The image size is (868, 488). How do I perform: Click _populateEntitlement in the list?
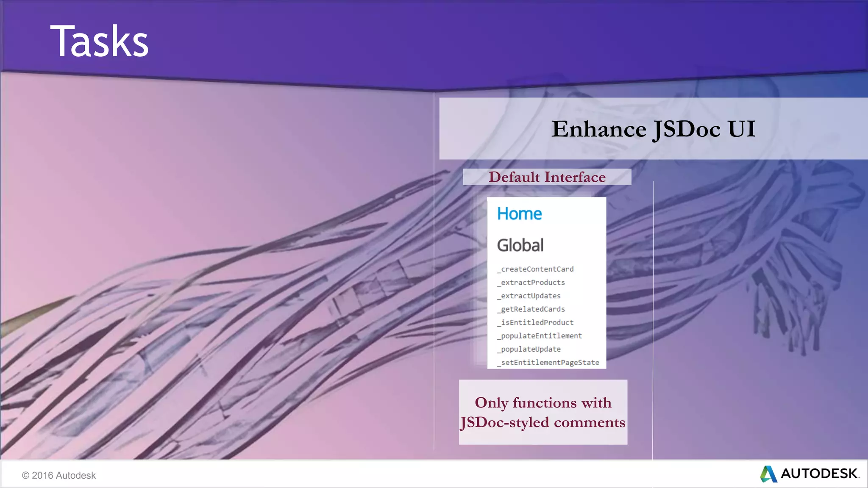(540, 336)
